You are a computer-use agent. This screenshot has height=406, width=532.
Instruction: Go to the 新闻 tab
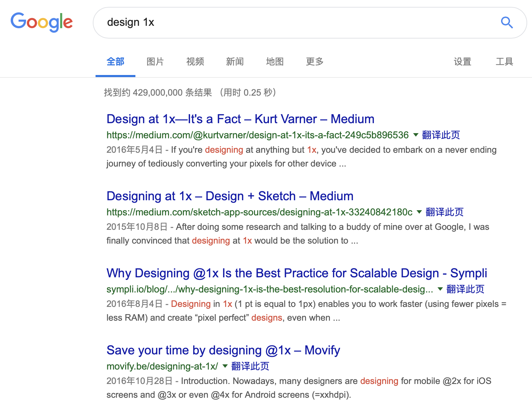click(x=235, y=62)
